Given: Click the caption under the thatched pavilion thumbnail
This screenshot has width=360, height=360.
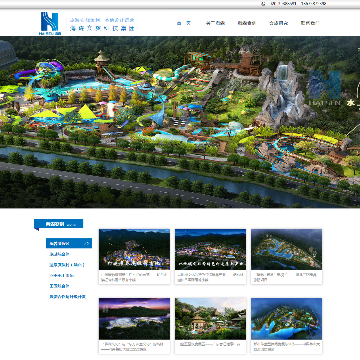Looking at the screenshot, I should 210,344.
